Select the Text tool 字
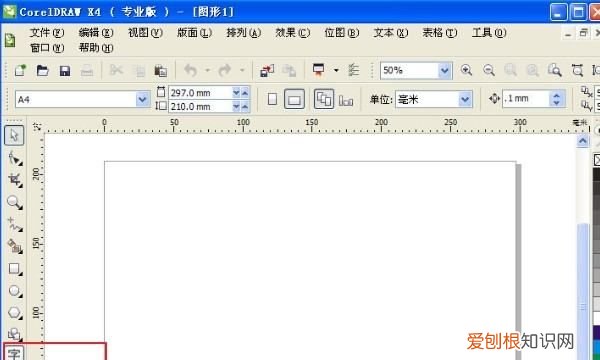 14,353
